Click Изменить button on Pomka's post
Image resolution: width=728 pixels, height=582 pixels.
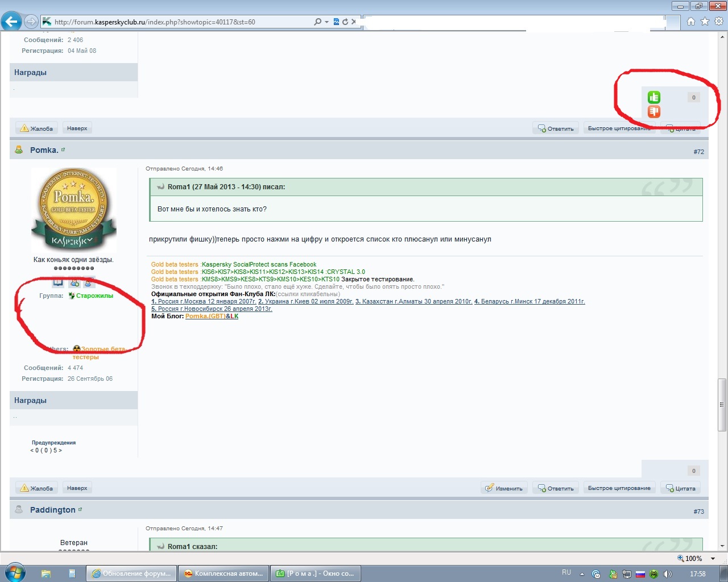[504, 488]
